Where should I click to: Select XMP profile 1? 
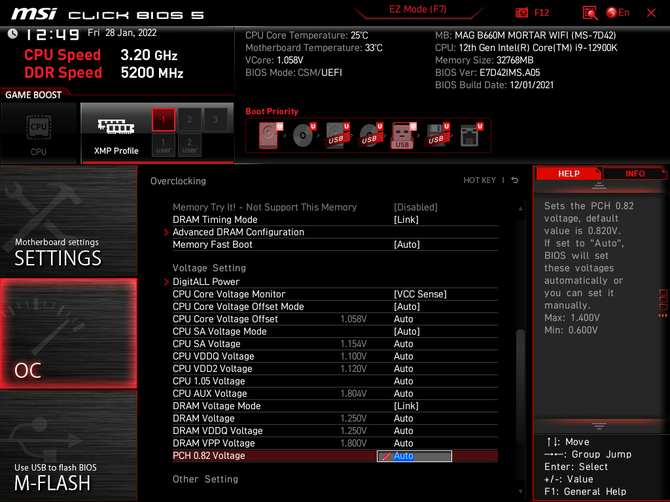163,120
